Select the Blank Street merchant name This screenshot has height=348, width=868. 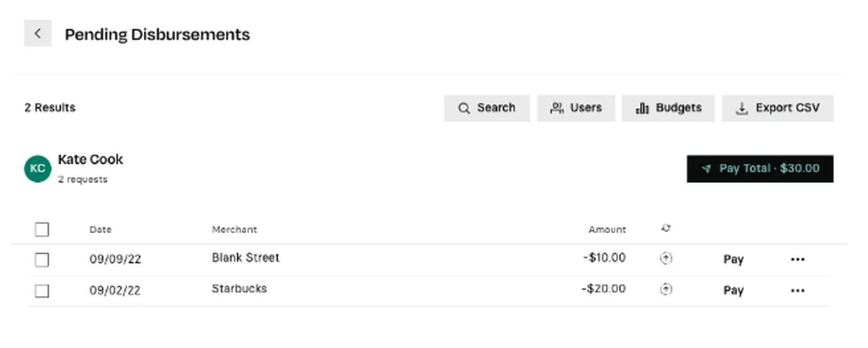point(246,257)
